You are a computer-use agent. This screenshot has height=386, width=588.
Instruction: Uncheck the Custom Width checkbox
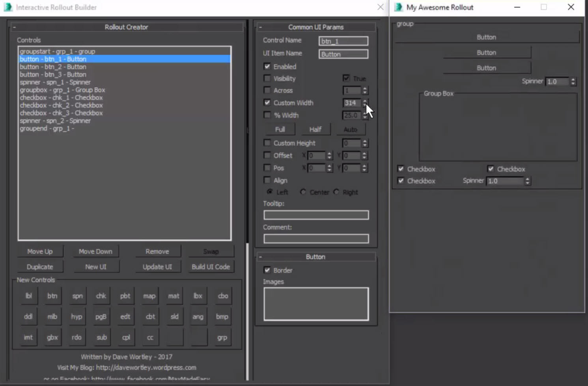pyautogui.click(x=267, y=103)
